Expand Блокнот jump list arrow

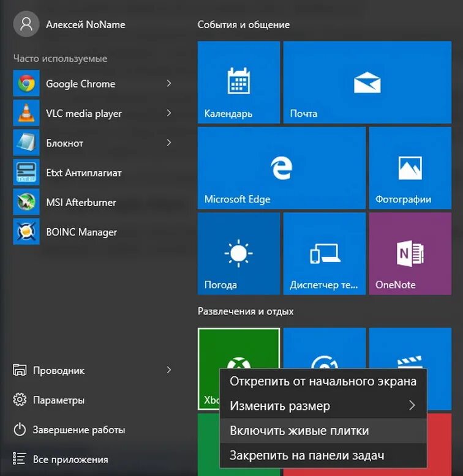[169, 143]
